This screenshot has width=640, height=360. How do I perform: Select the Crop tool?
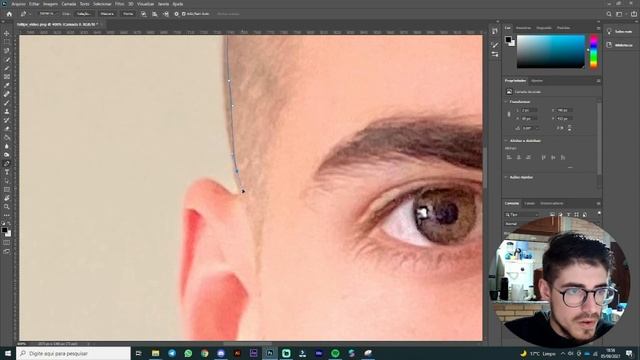7,68
